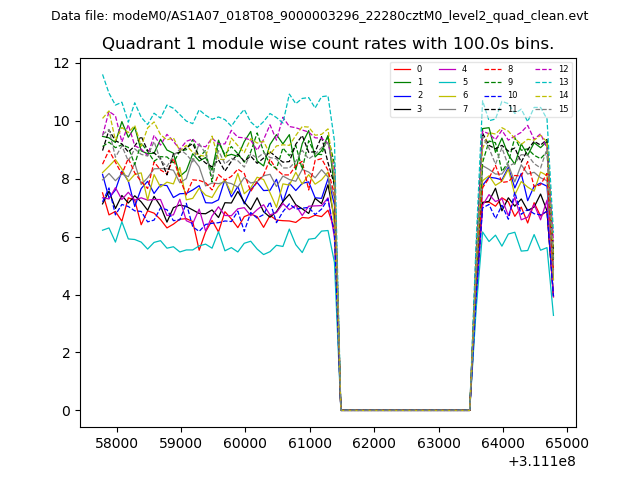This screenshot has width=640, height=480.
Task: Click the red solid legend line for module 0
Action: pos(402,69)
